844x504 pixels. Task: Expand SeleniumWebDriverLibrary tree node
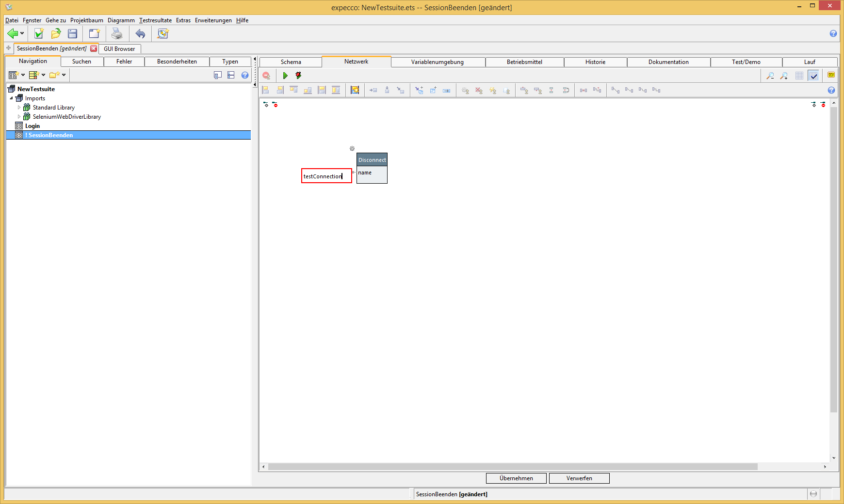pos(19,117)
